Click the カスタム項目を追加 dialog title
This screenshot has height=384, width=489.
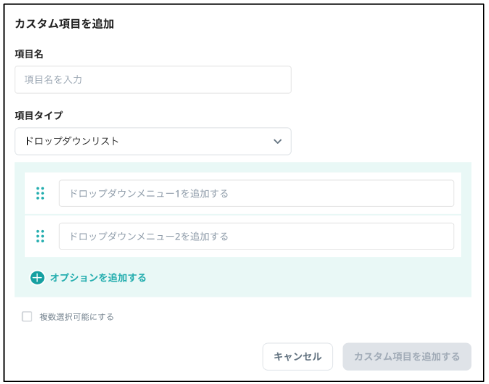(x=64, y=24)
